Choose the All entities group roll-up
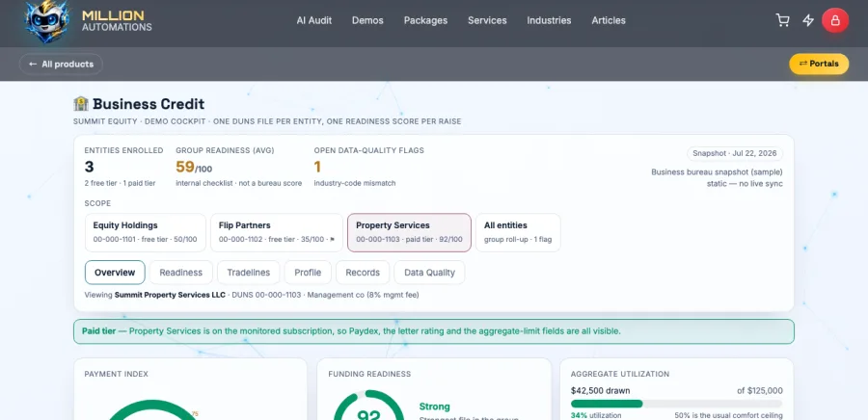Image resolution: width=868 pixels, height=420 pixels. point(518,233)
